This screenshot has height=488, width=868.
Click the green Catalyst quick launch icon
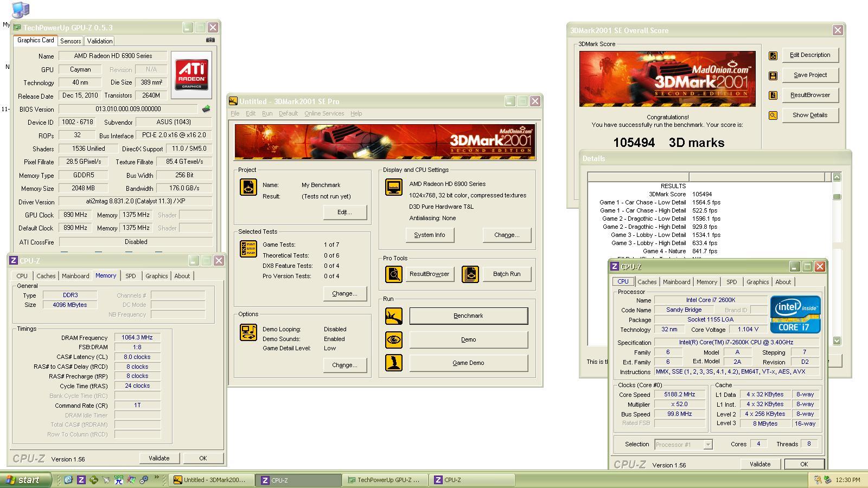point(94,480)
